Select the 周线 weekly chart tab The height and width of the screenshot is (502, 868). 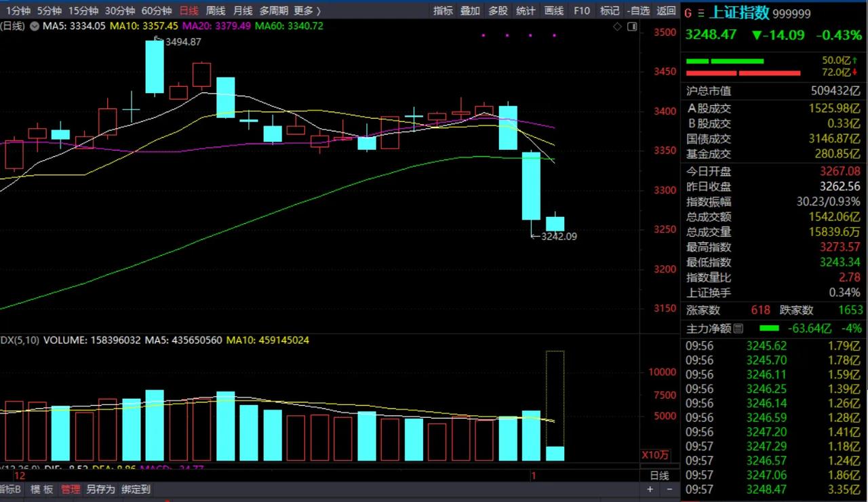[x=216, y=11]
